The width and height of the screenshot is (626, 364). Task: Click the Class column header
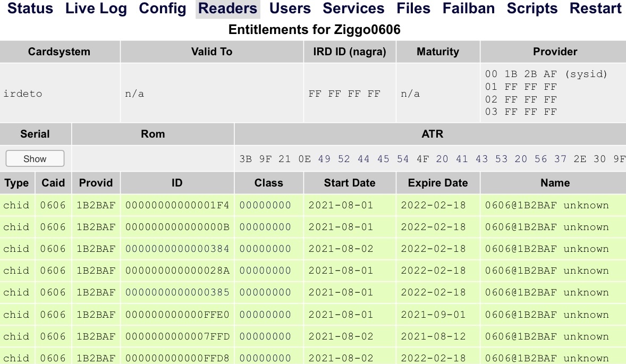[x=269, y=183]
